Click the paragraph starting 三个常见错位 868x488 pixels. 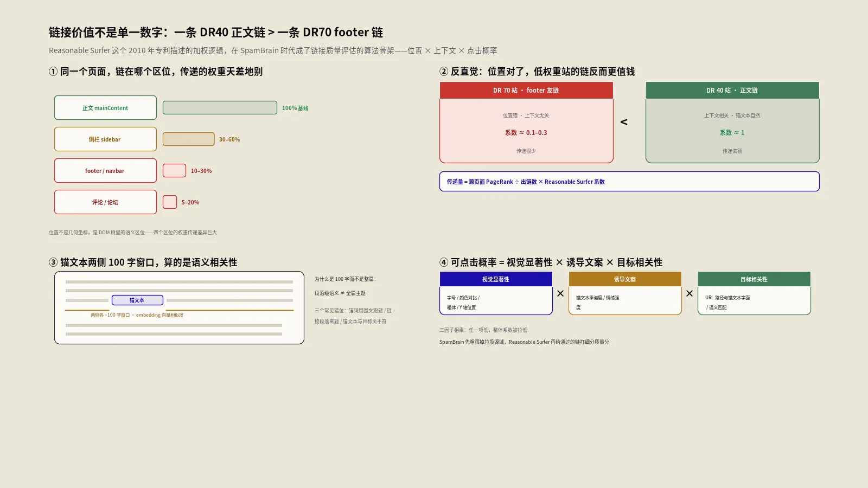353,316
